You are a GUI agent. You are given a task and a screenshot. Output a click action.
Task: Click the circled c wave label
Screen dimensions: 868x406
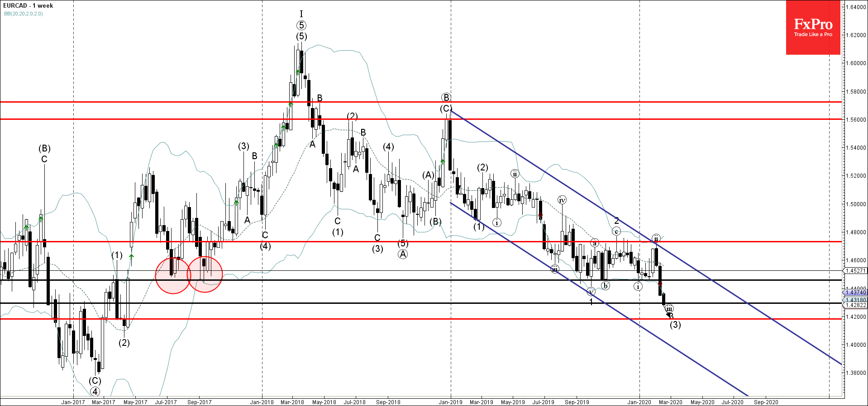[x=616, y=231]
